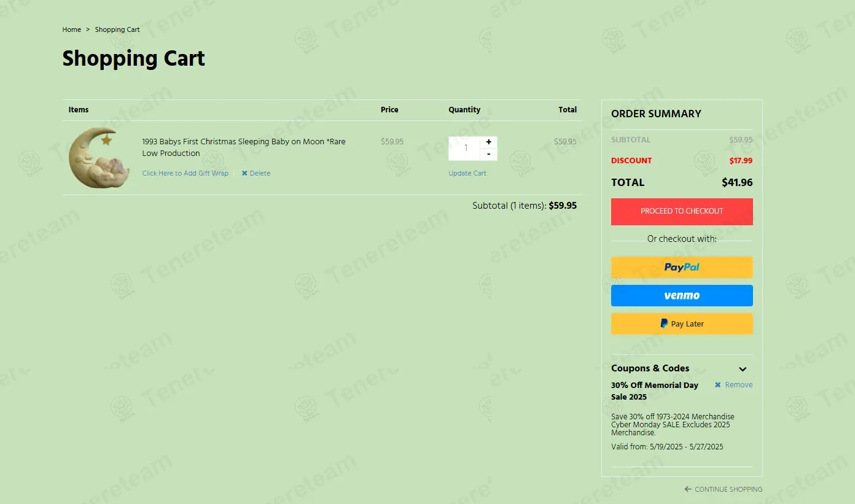The height and width of the screenshot is (504, 855).
Task: Click the Price column header
Action: coord(389,110)
